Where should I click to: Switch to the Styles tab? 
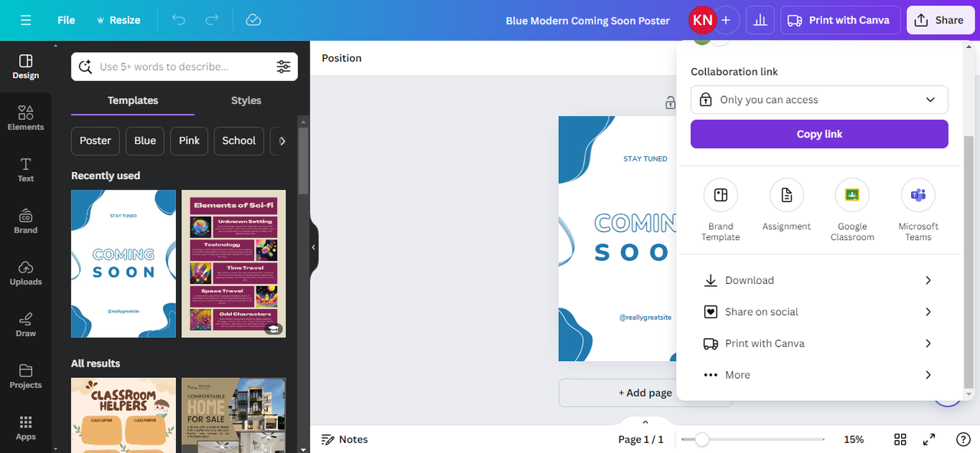(x=246, y=100)
